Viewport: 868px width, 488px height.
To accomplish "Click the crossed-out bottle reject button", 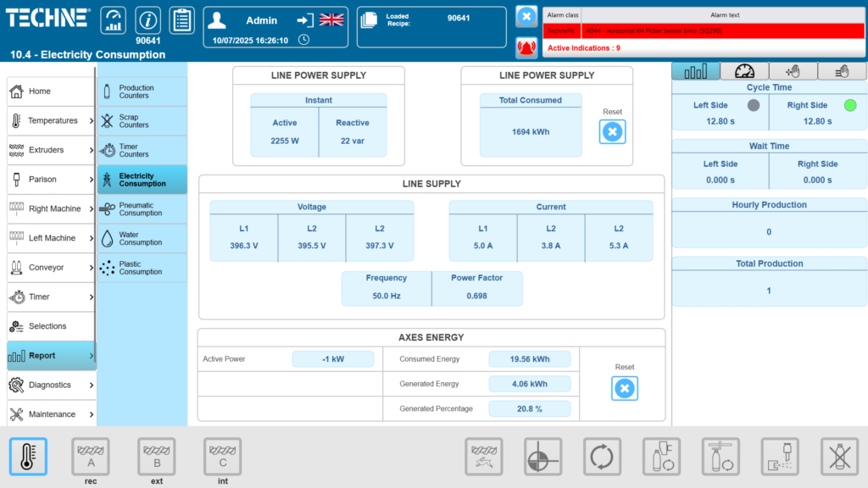I will 839,457.
